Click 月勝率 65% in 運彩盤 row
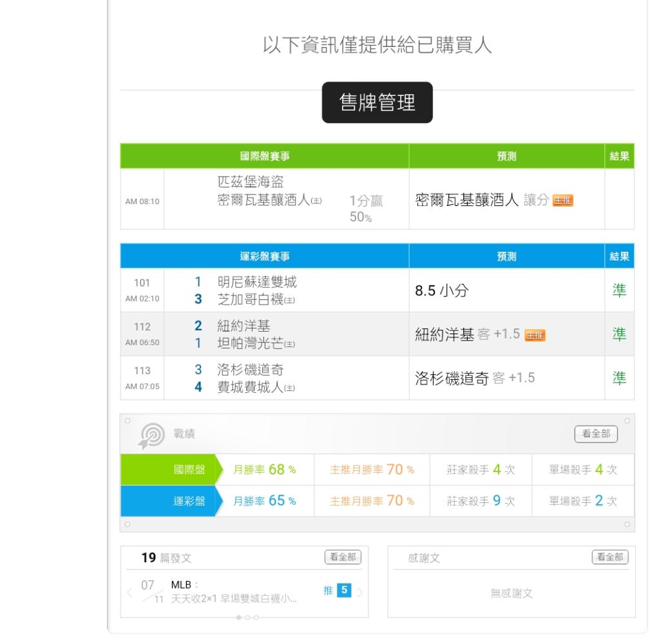 [x=265, y=501]
